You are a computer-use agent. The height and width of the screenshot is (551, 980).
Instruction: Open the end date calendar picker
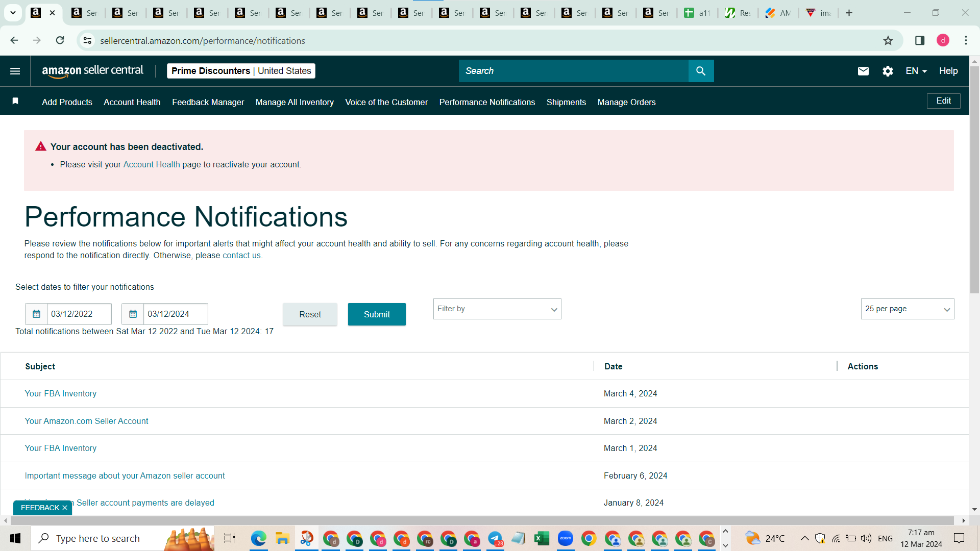pos(133,314)
